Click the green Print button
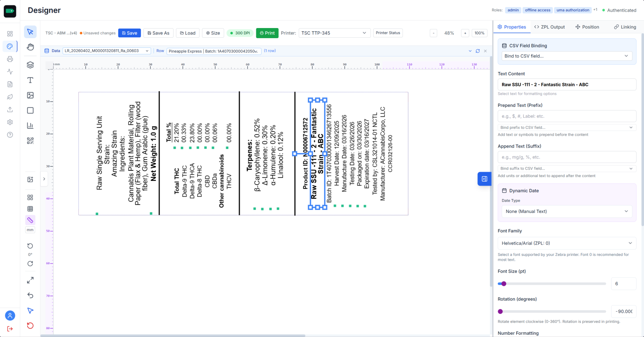Image resolution: width=644 pixels, height=337 pixels. 267,33
